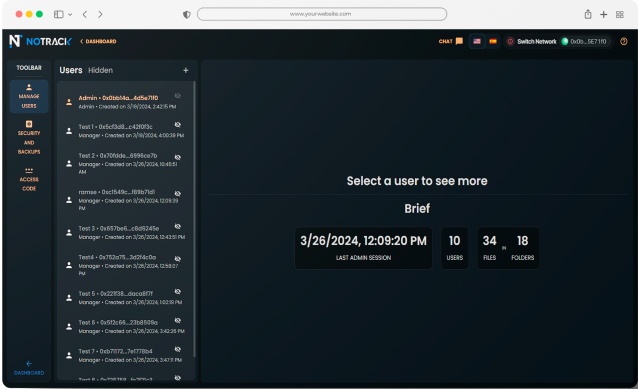
Task: Select Test4 user name
Action: 117,257
